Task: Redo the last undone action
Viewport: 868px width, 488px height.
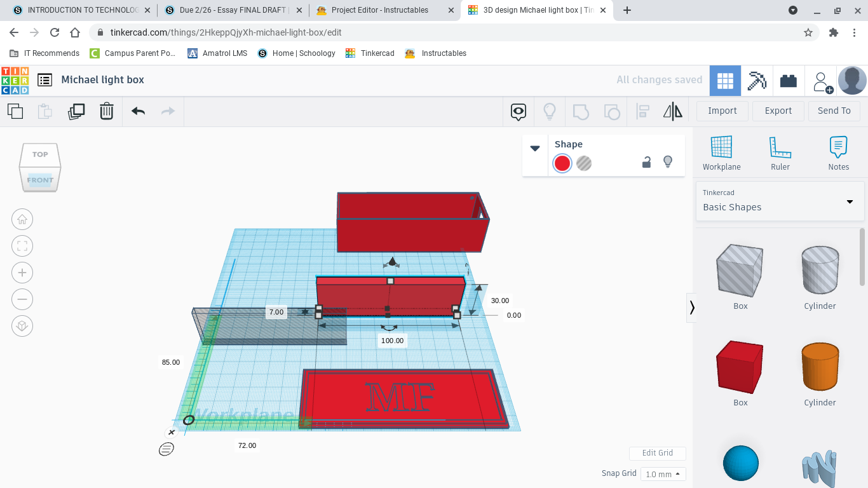Action: coord(168,111)
